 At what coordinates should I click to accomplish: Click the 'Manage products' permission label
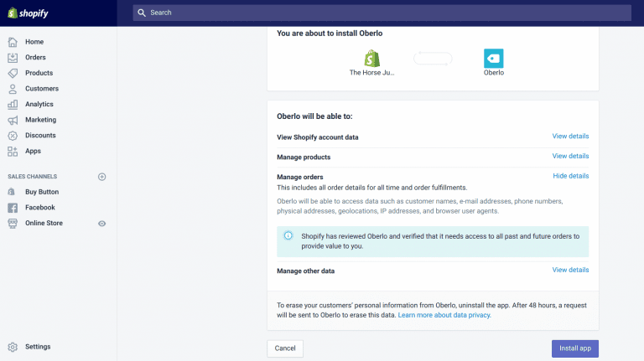click(304, 157)
